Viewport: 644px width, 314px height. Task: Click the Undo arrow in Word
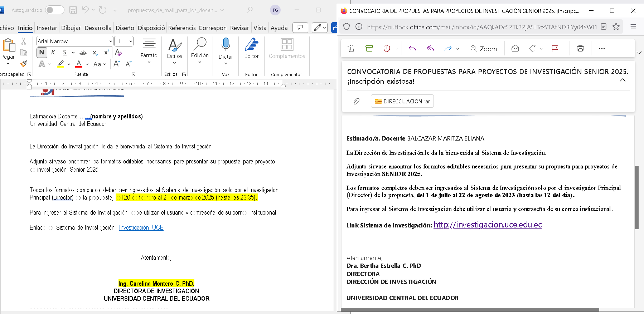tap(85, 10)
